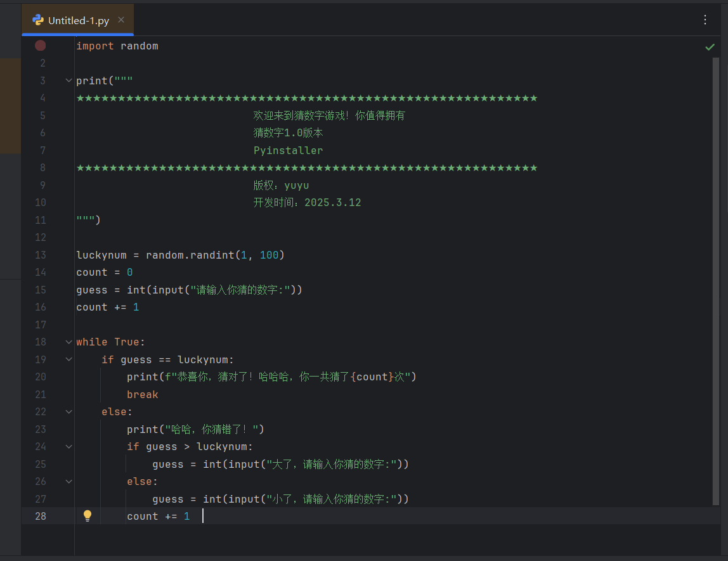728x561 pixels.
Task: Click line number 28 in the gutter
Action: point(41,516)
